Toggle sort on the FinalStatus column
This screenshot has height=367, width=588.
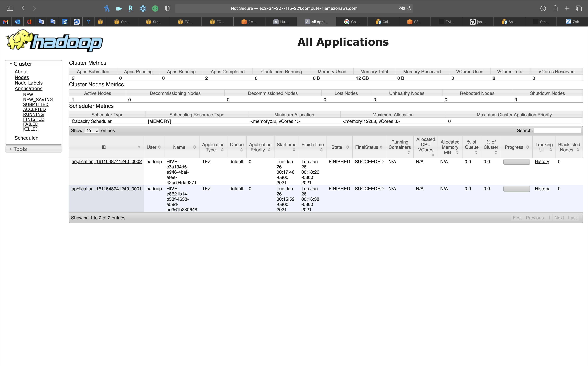[369, 147]
